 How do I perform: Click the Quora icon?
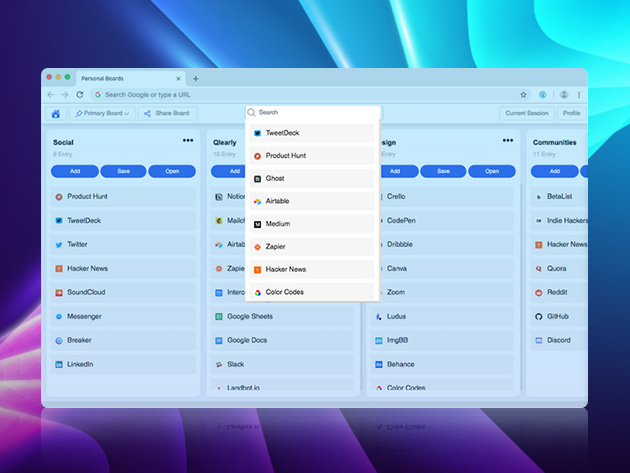(539, 268)
